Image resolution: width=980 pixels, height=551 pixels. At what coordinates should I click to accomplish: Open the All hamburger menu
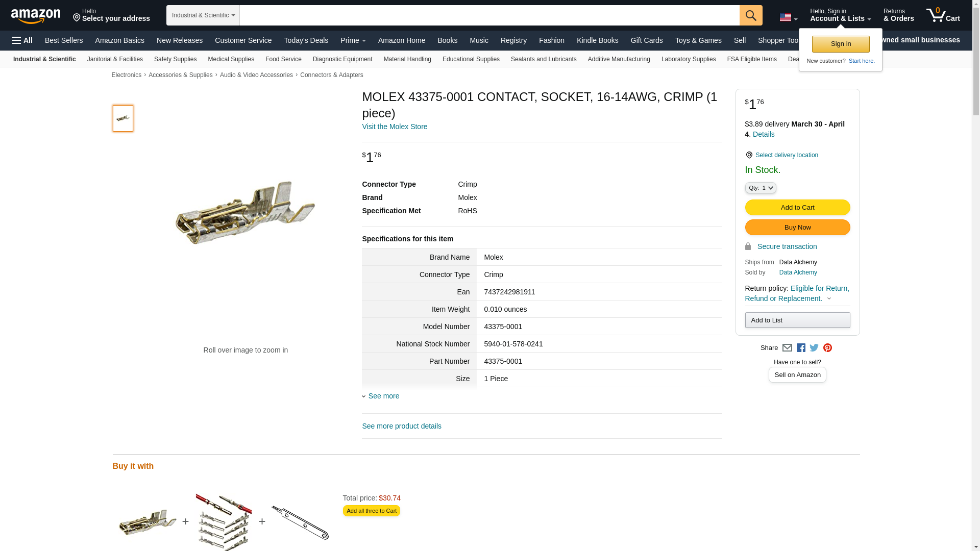tap(22, 40)
